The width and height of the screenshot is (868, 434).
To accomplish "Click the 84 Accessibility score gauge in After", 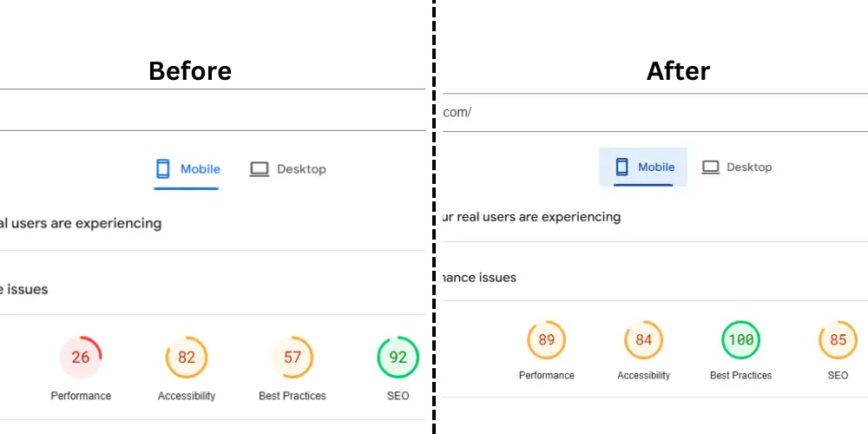I will pos(644,340).
